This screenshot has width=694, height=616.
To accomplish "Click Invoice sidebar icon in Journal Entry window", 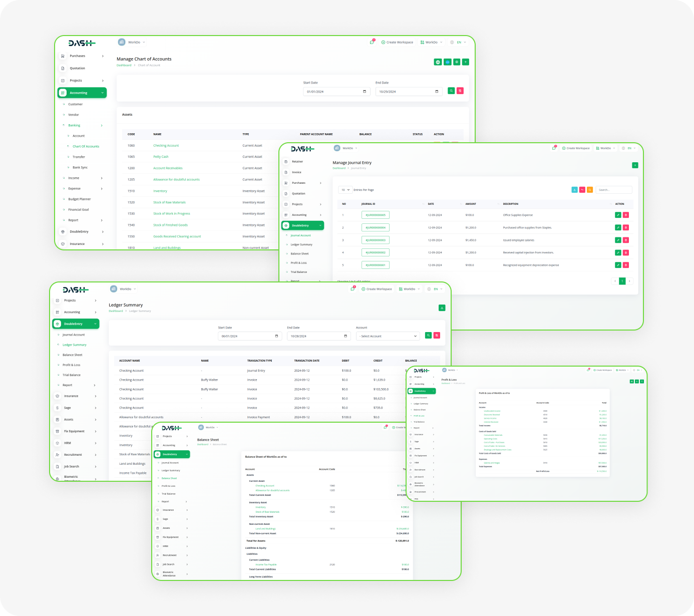I will pyautogui.click(x=286, y=172).
